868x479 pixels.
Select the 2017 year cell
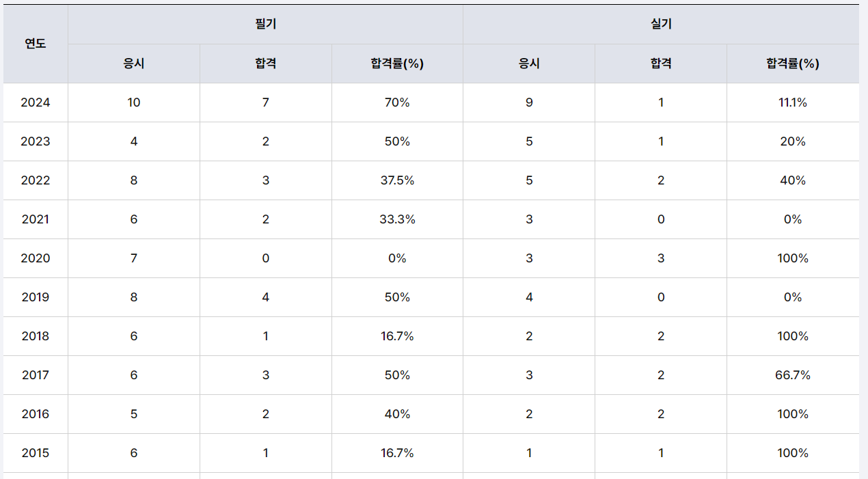36,375
